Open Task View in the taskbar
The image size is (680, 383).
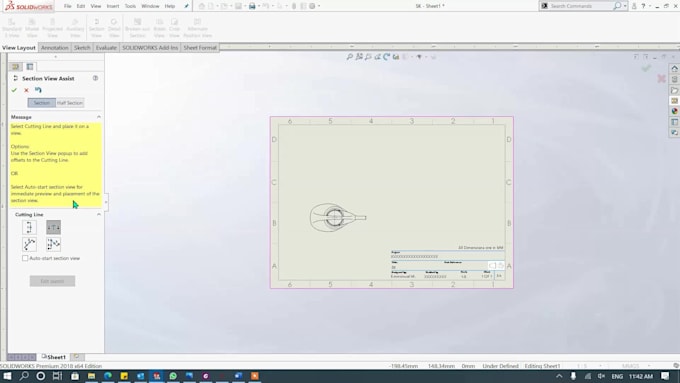[x=57, y=376]
